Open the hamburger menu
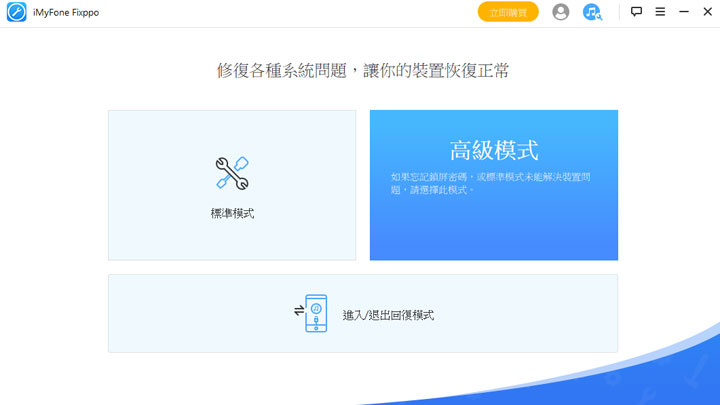This screenshot has height=405, width=720. pos(660,12)
